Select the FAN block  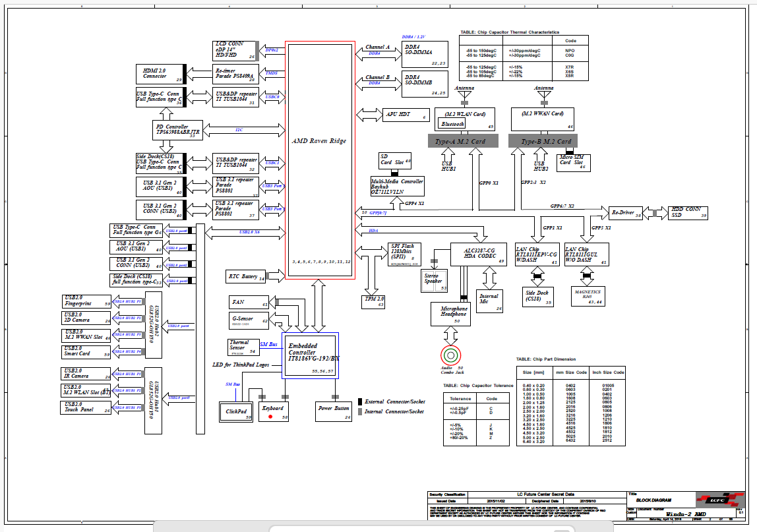[249, 303]
